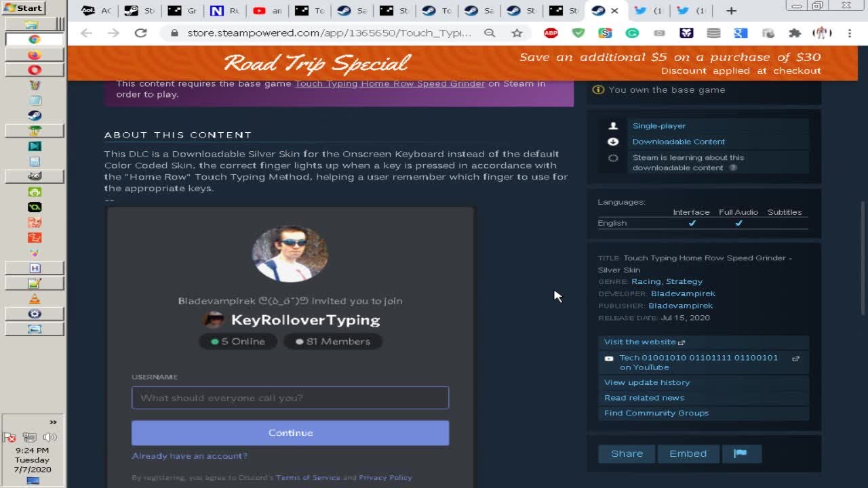The width and height of the screenshot is (868, 488).
Task: Focus the Discord username input field
Action: pyautogui.click(x=290, y=398)
